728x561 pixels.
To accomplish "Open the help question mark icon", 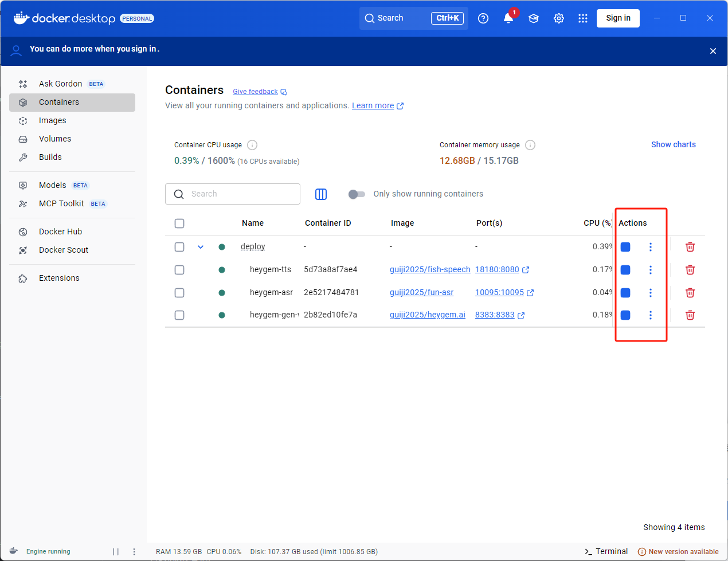I will click(483, 18).
